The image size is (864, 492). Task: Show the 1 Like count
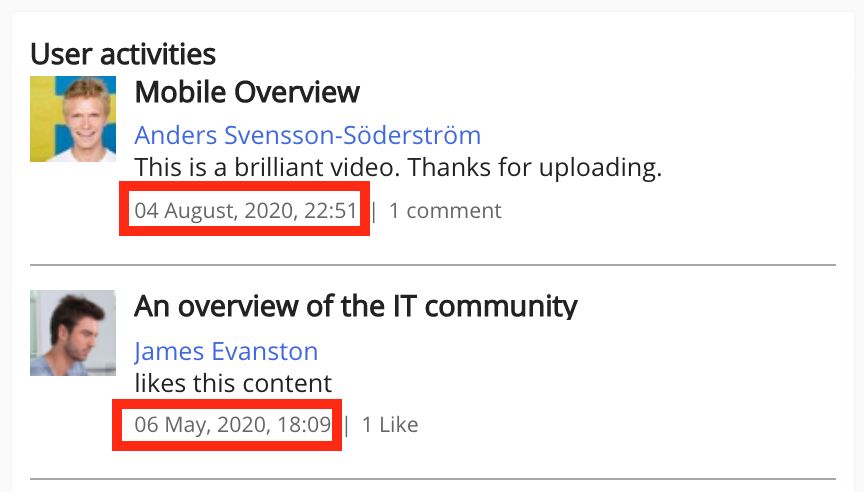[x=390, y=425]
